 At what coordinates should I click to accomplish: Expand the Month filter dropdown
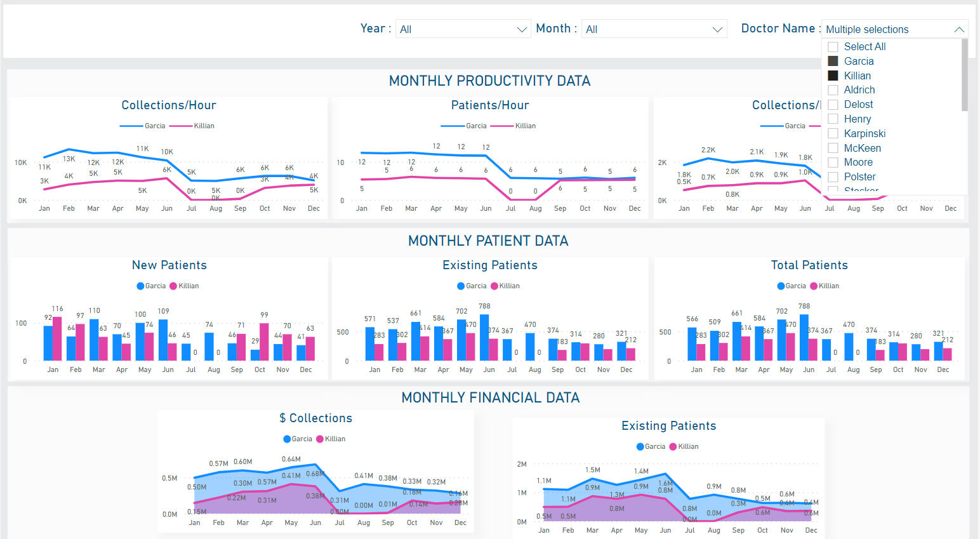click(x=654, y=29)
